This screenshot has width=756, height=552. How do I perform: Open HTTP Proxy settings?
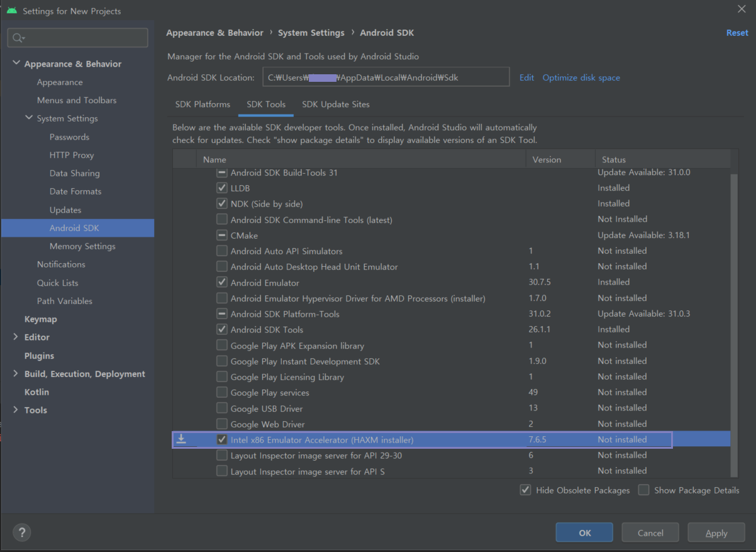(72, 155)
